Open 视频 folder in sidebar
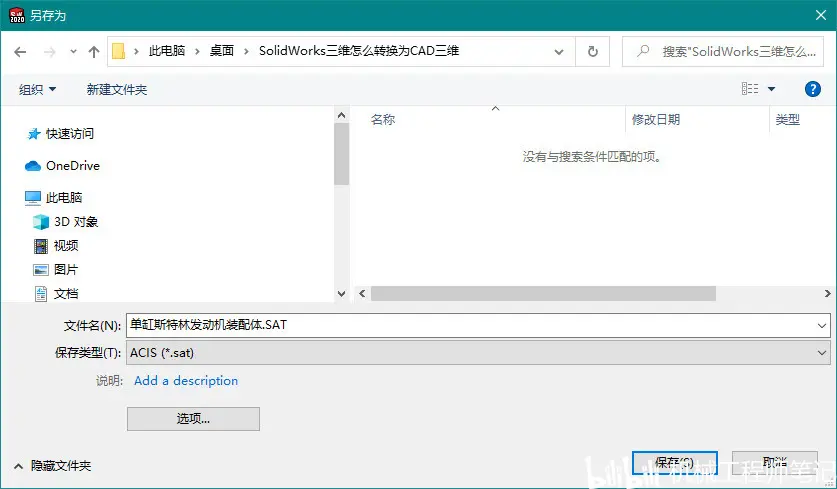Image resolution: width=837 pixels, height=489 pixels. (66, 246)
